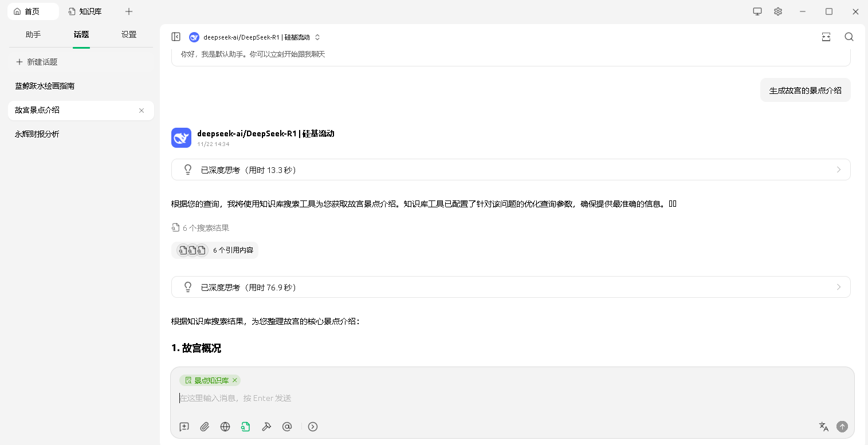868x445 pixels.
Task: Add a new tab with plus icon
Action: pos(129,11)
